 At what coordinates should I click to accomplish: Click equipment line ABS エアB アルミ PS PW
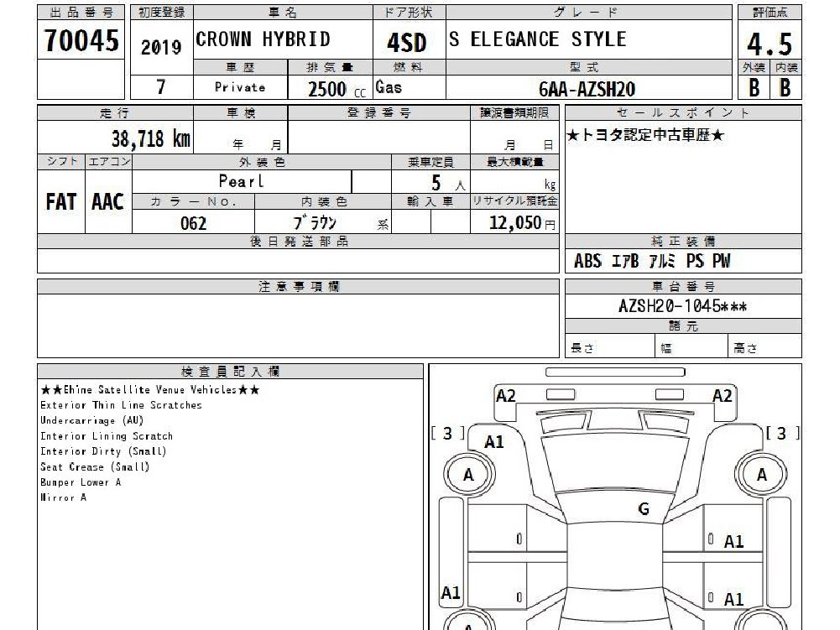[x=652, y=261]
